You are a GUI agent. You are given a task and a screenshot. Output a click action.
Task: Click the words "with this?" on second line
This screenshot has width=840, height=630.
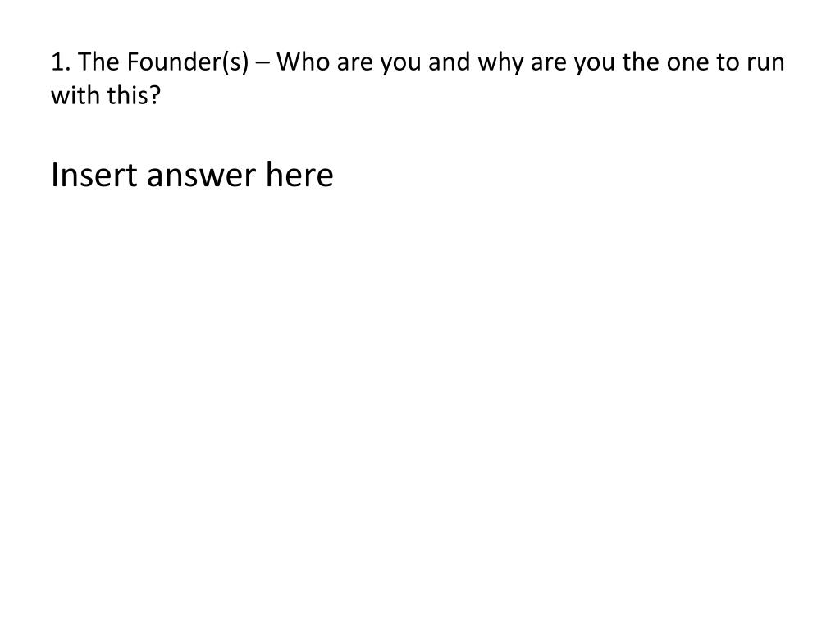click(106, 95)
